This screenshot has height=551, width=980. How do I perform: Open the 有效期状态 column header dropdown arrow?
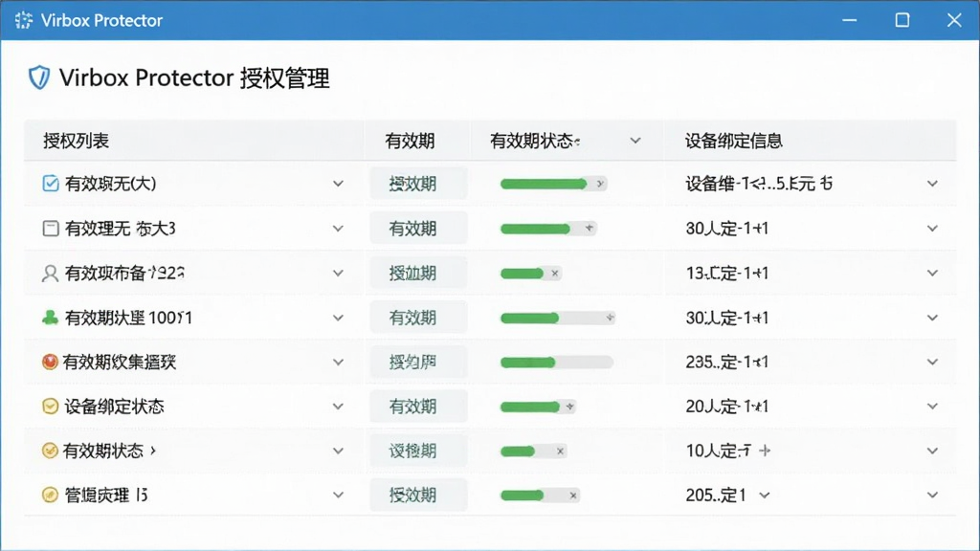(635, 141)
